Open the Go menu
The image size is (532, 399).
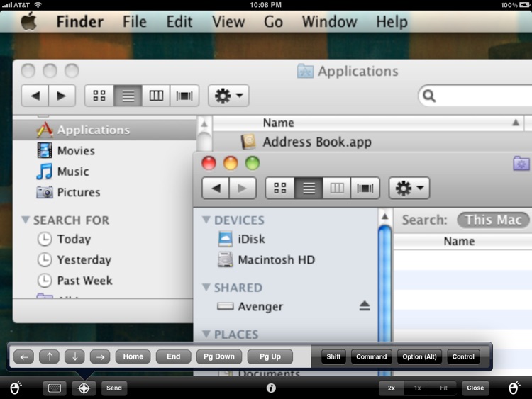point(273,22)
